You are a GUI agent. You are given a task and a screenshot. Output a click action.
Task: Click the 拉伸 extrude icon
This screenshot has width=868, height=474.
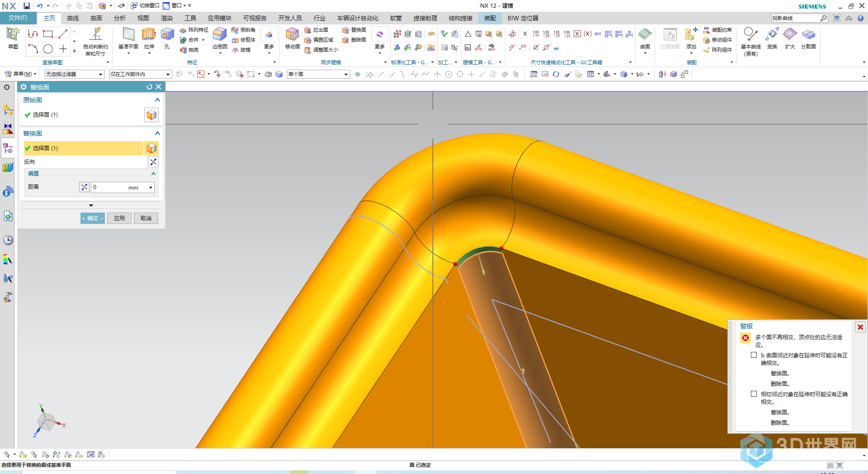pyautogui.click(x=149, y=34)
